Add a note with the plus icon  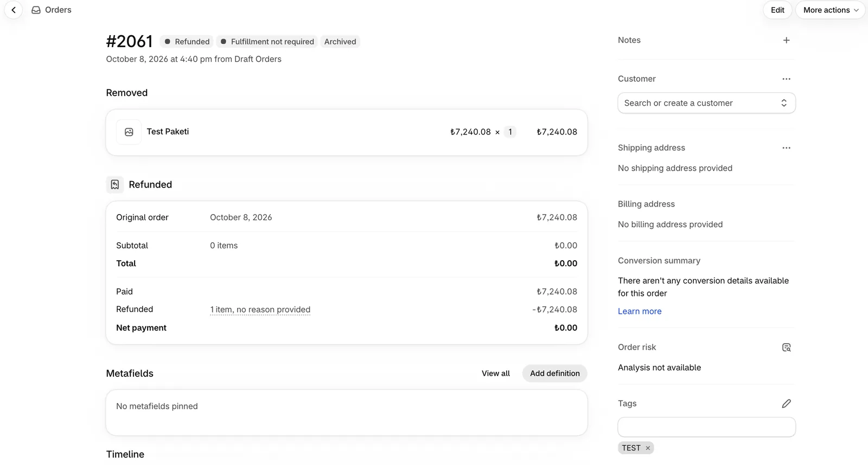point(786,40)
